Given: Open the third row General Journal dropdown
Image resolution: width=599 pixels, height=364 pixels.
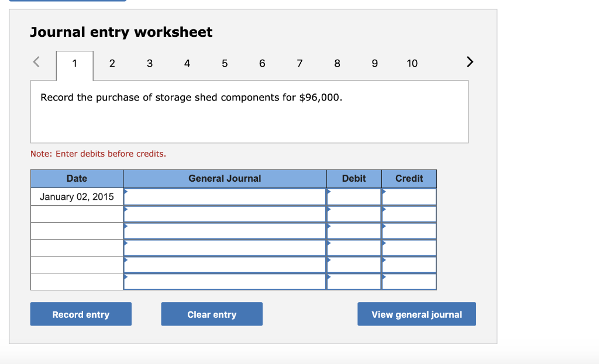Looking at the screenshot, I should [125, 227].
